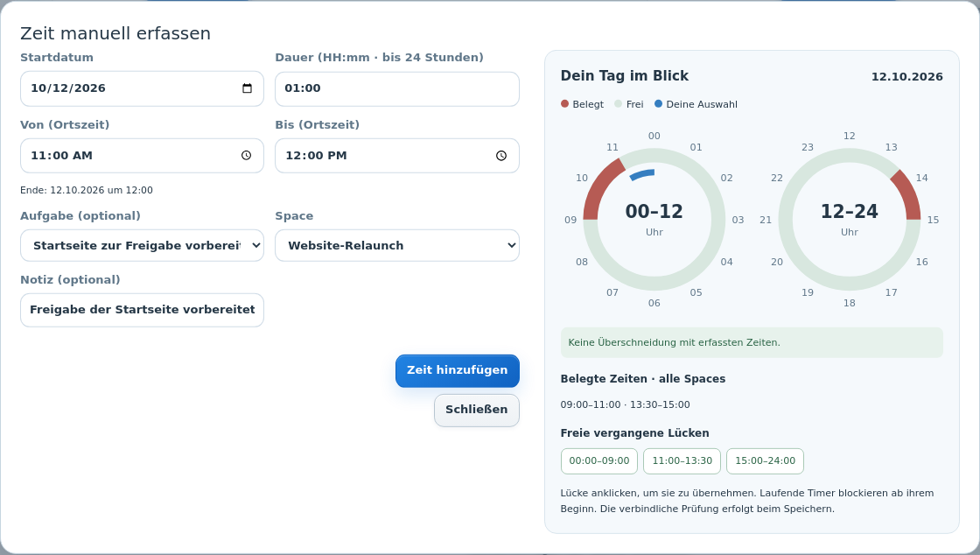Click the Notiz text field
980x555 pixels.
click(x=142, y=310)
